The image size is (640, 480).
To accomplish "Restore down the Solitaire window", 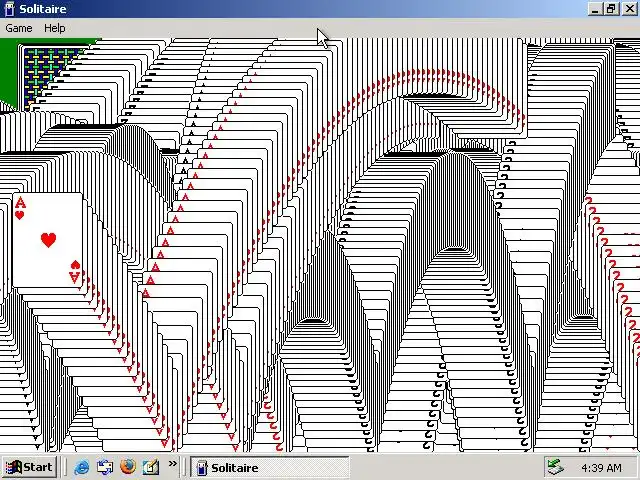I will 611,9.
